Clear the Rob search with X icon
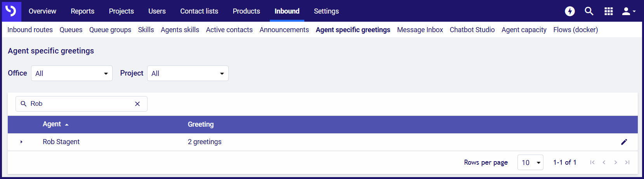 pos(137,104)
